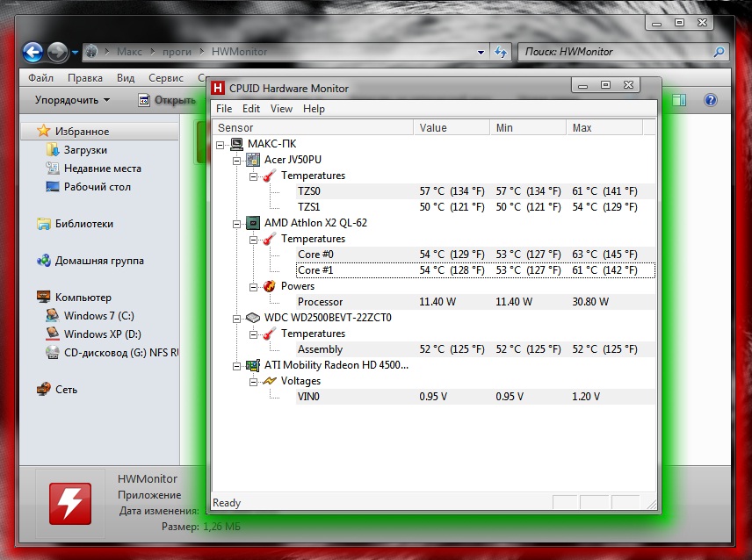Click the Домашняя группа icon

tap(44, 261)
